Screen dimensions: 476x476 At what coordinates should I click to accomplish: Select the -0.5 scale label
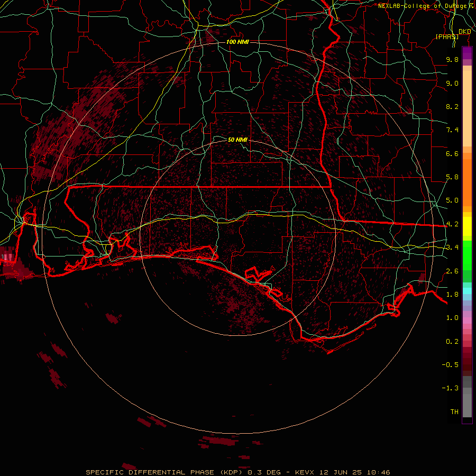[450, 365]
